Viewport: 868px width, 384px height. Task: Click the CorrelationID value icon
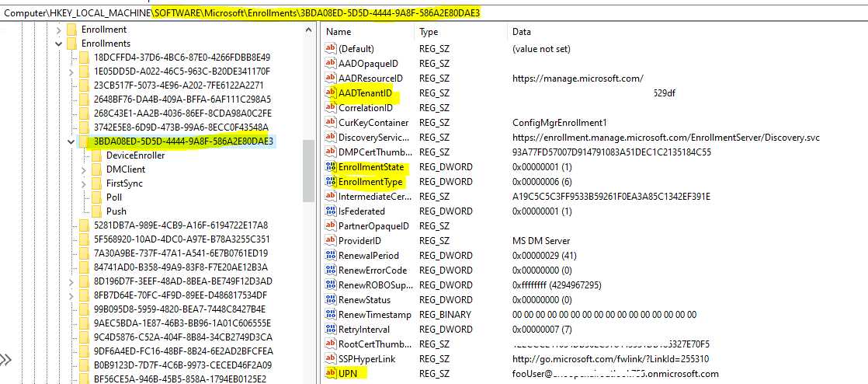[331, 107]
